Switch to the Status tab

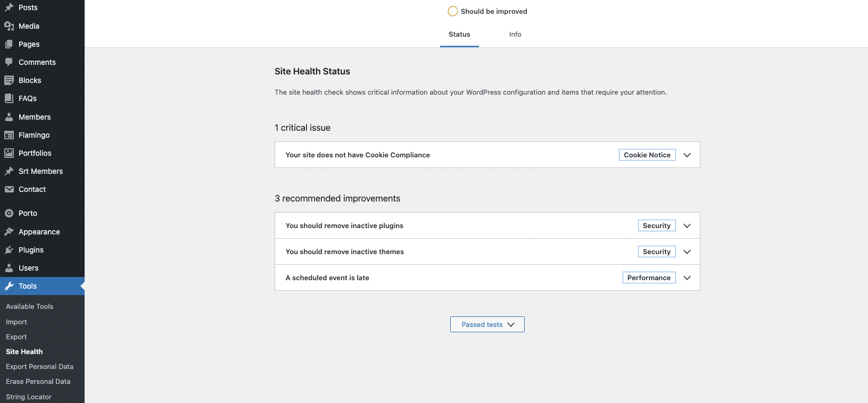point(459,35)
